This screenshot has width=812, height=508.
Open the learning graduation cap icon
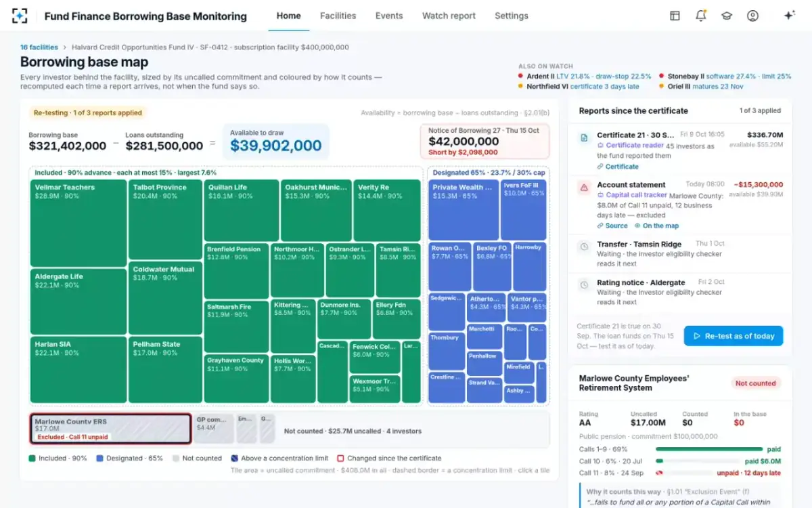(x=727, y=16)
